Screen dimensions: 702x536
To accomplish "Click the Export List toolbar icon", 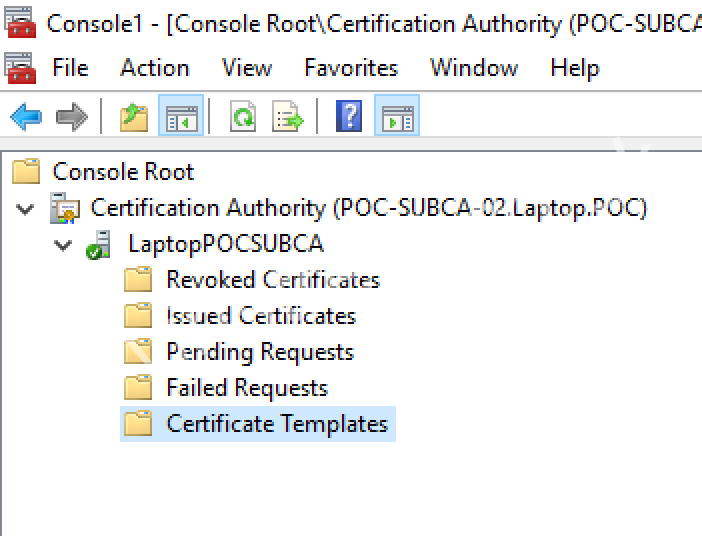I will click(288, 117).
